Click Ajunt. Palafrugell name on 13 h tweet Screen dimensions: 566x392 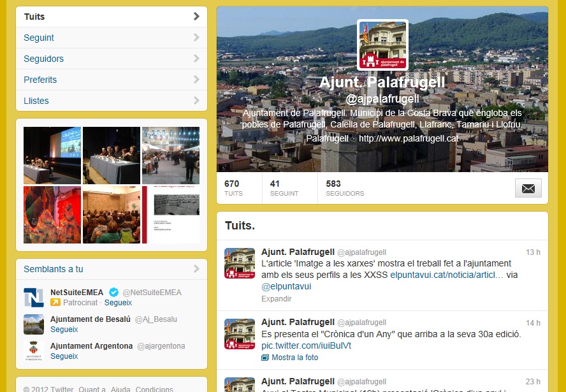click(298, 252)
